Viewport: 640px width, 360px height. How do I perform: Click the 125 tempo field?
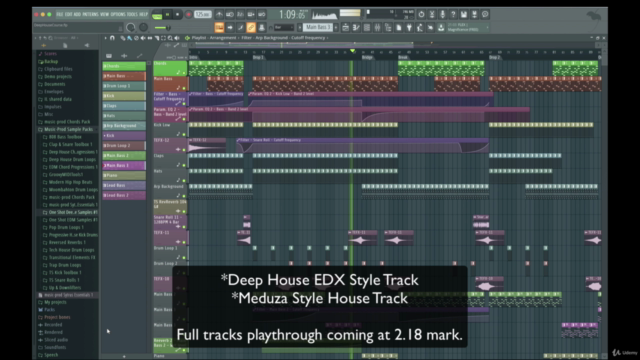click(x=202, y=15)
